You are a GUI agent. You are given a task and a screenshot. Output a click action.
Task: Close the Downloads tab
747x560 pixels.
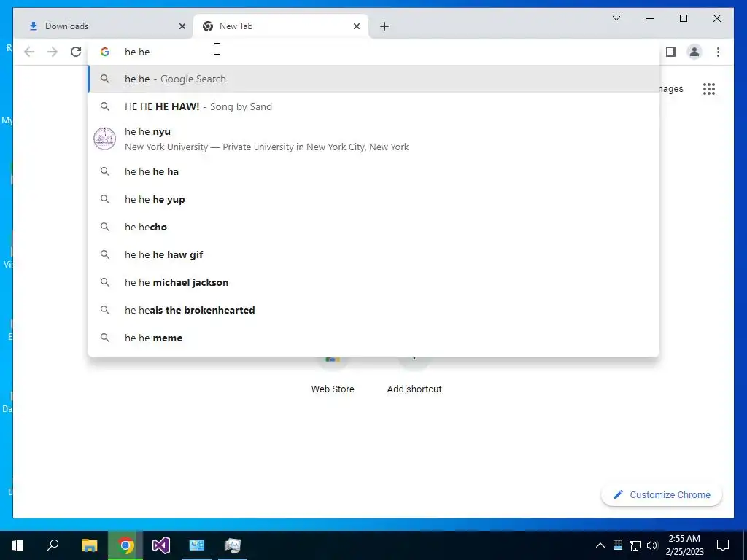click(182, 26)
